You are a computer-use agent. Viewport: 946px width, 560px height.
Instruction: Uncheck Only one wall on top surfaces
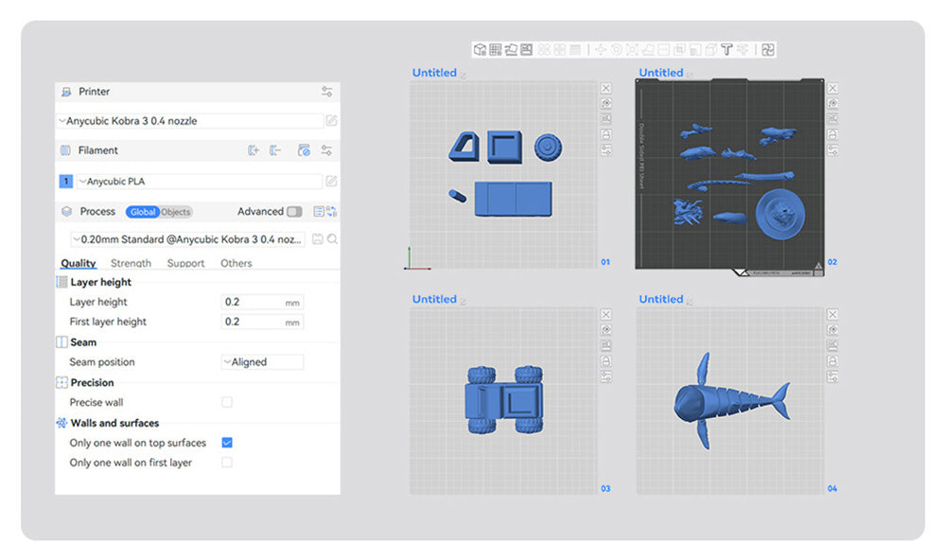(227, 443)
